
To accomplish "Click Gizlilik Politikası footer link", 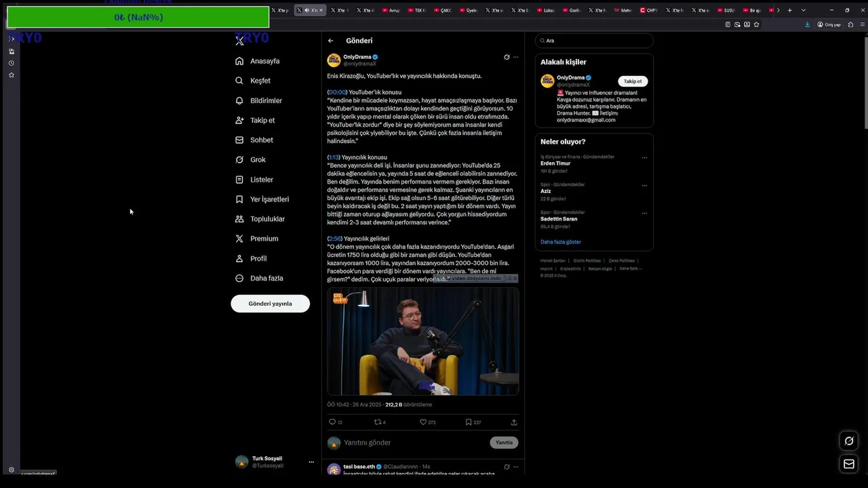I will 587,261.
